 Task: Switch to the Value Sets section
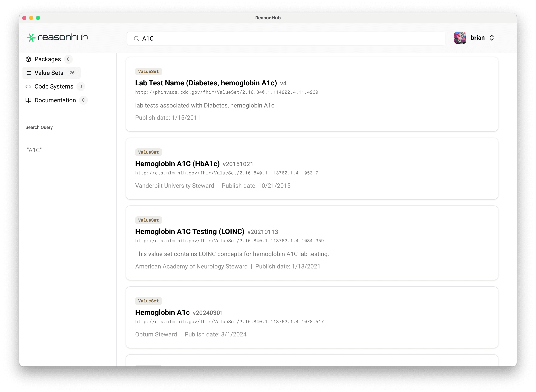point(49,73)
